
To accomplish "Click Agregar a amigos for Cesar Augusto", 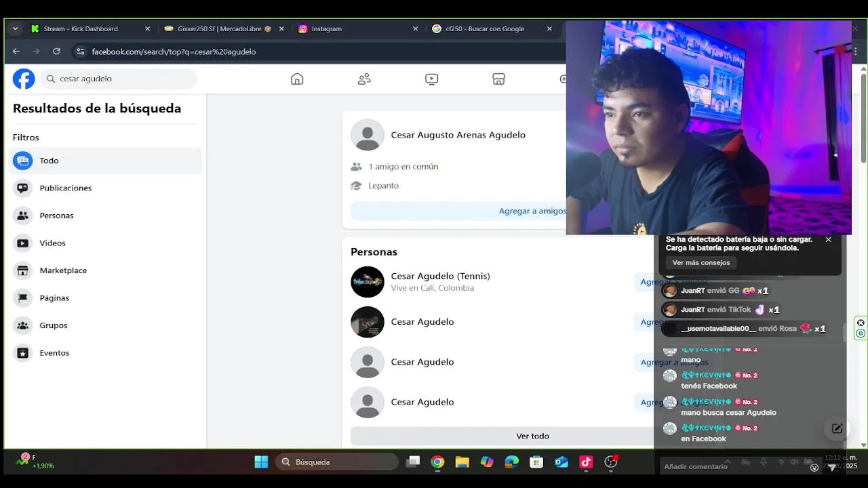I will coord(532,211).
